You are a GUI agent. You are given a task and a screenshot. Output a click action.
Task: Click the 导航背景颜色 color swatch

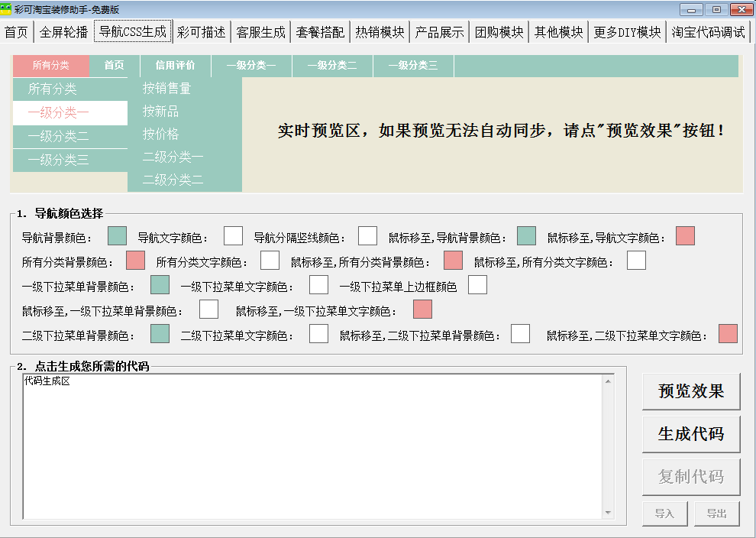click(x=117, y=236)
